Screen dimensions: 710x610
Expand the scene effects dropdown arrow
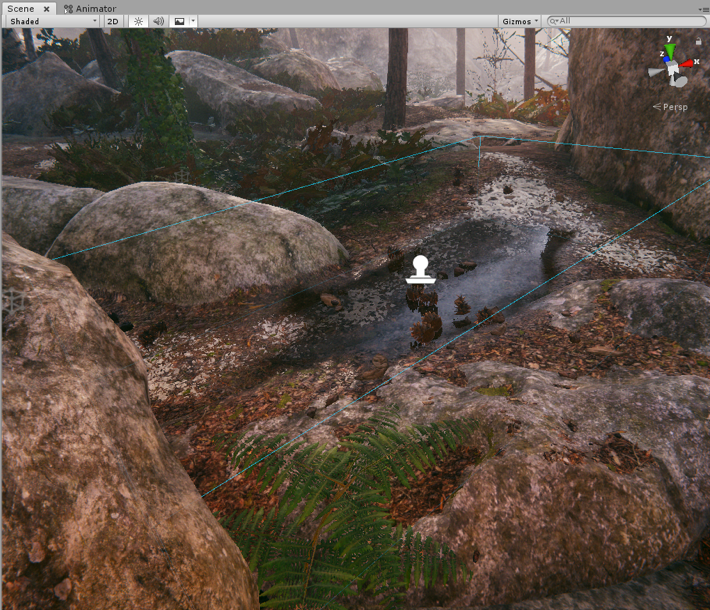(x=193, y=21)
